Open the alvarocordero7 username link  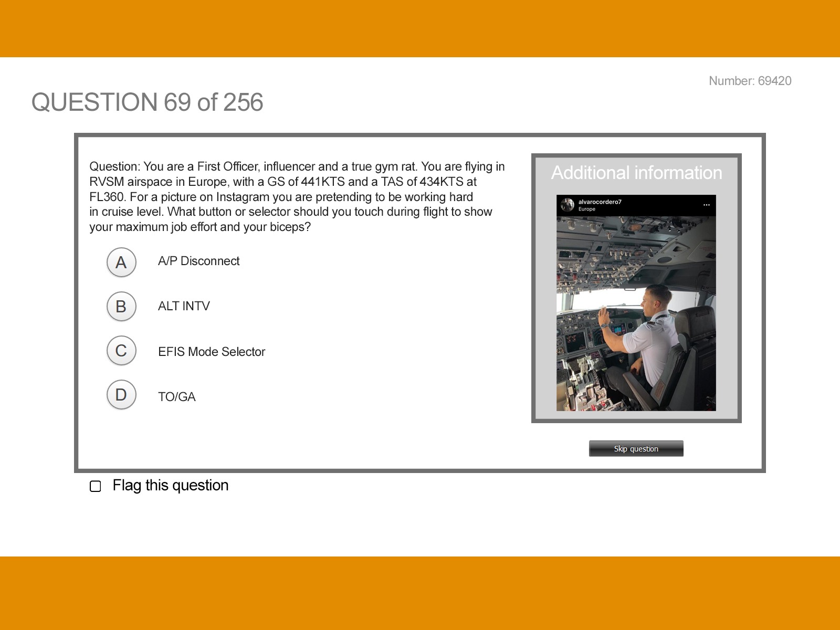tap(600, 202)
